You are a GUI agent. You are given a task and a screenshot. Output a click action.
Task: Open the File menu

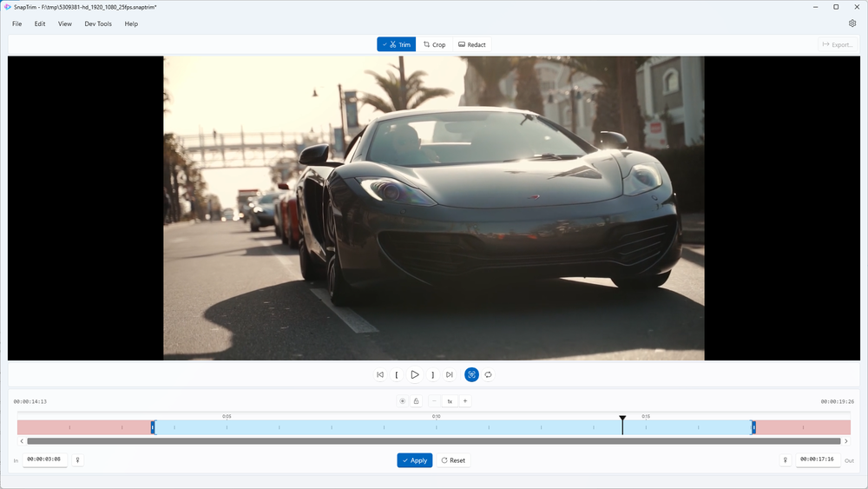tap(17, 23)
